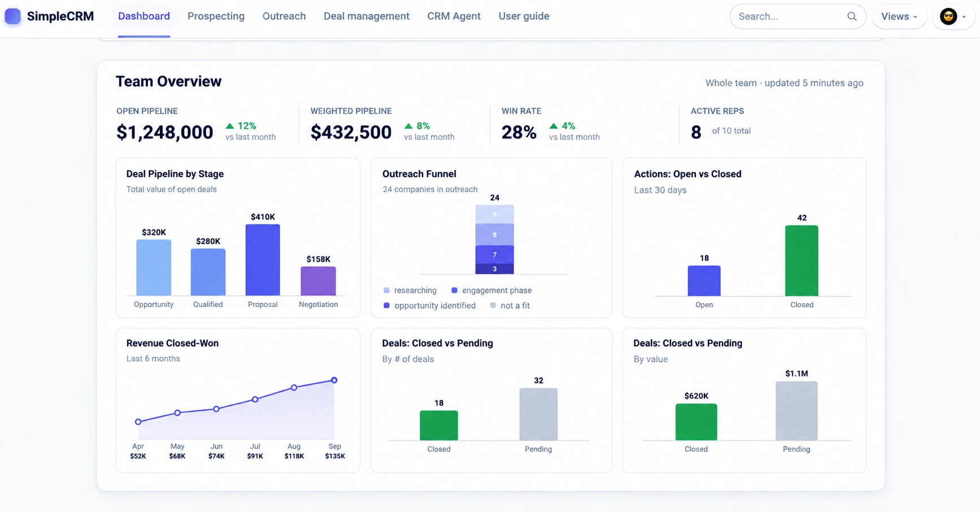This screenshot has height=512, width=980.
Task: Click the Sep data point on revenue chart
Action: [334, 380]
